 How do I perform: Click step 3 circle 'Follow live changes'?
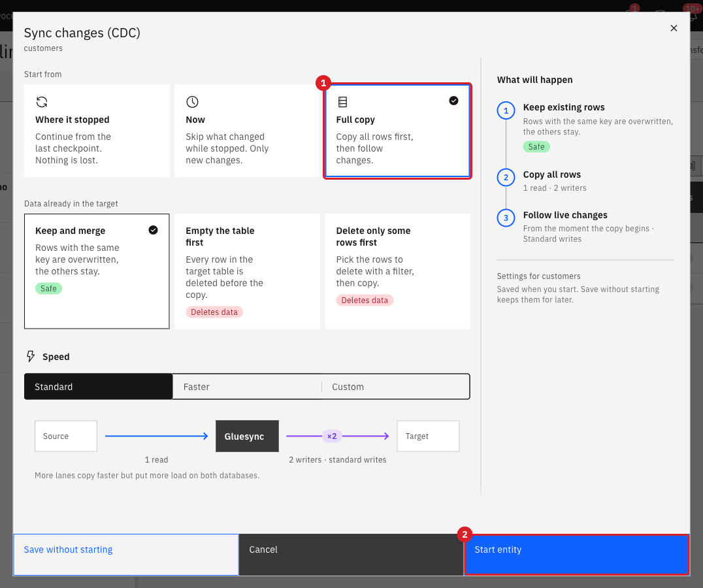pyautogui.click(x=506, y=218)
